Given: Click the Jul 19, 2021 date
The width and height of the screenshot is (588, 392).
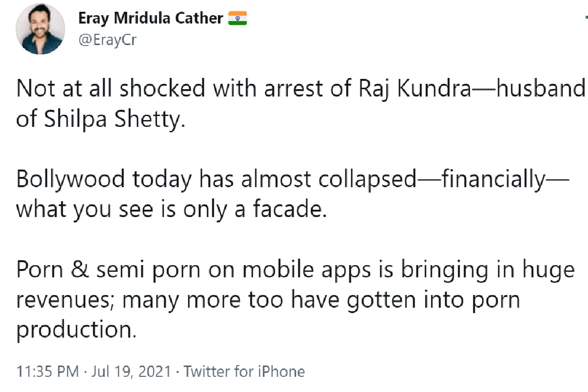Looking at the screenshot, I should [x=127, y=371].
